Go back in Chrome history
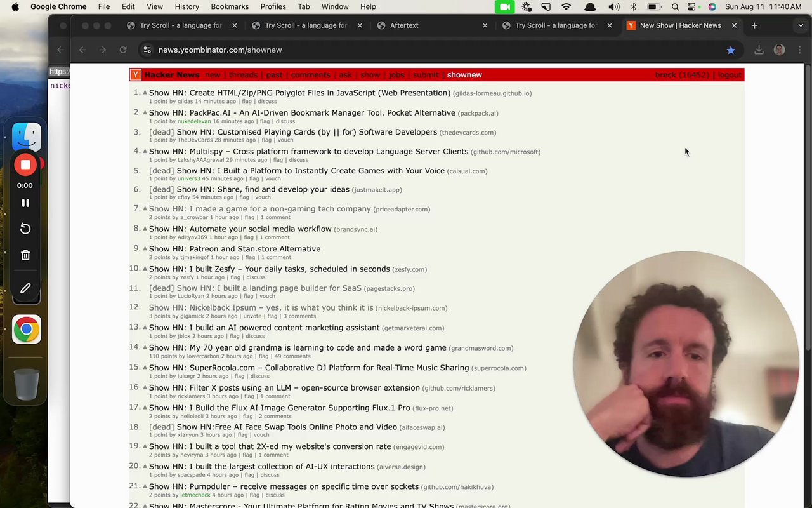The image size is (812, 508). click(82, 50)
